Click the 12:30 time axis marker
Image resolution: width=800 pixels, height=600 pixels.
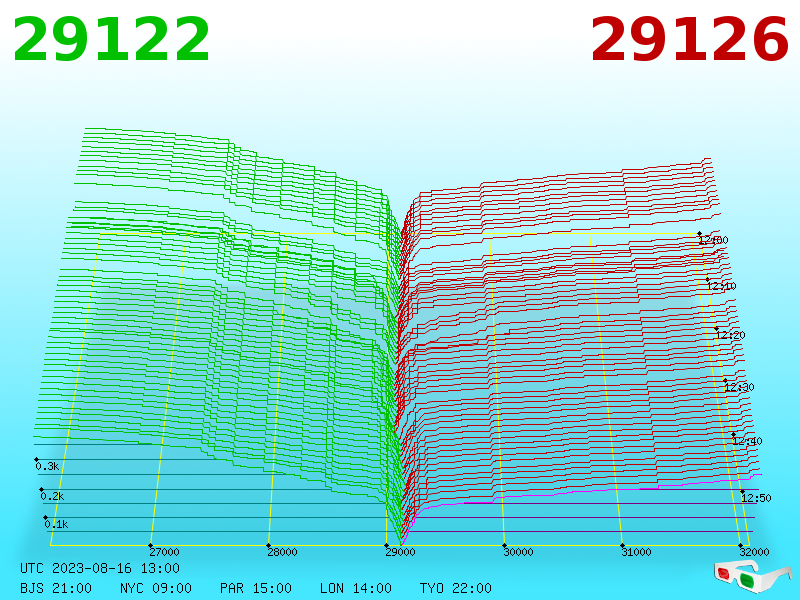[x=739, y=387]
